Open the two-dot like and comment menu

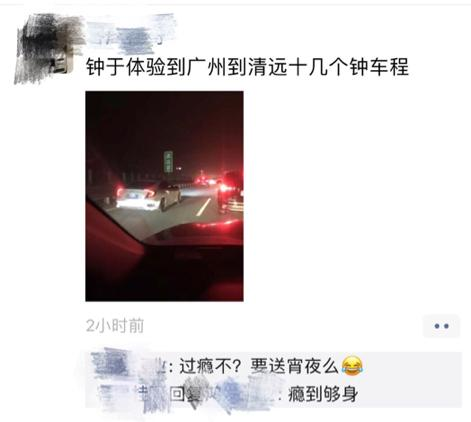pos(441,326)
